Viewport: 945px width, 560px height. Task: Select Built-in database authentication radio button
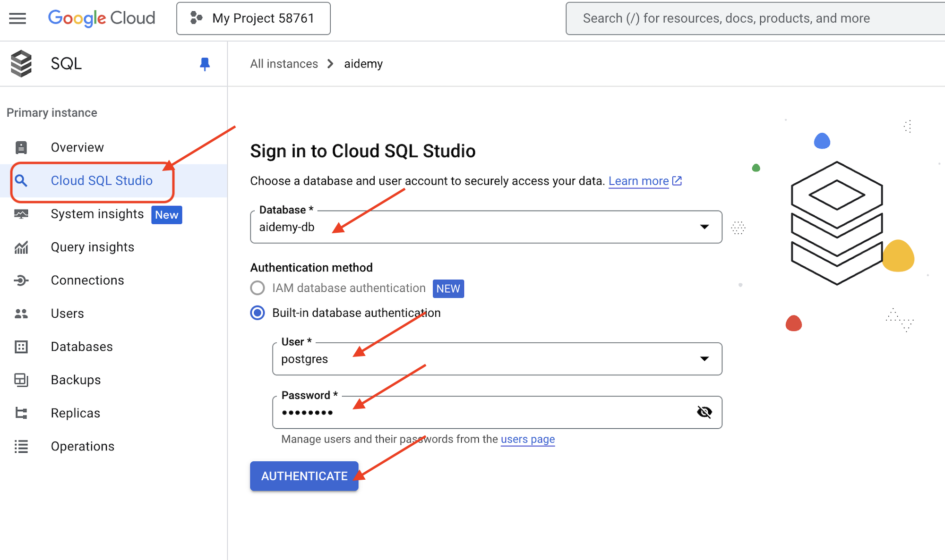(x=258, y=313)
